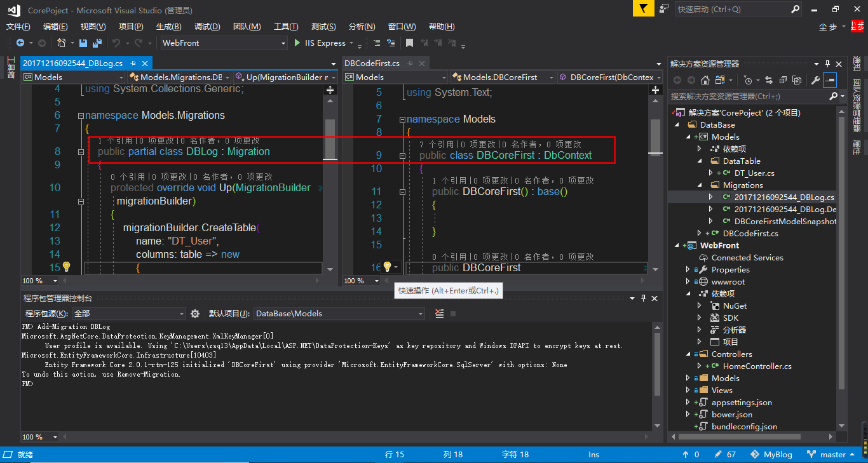The width and height of the screenshot is (868, 463).
Task: Open the Package Manager Console settings gear
Action: tap(195, 314)
